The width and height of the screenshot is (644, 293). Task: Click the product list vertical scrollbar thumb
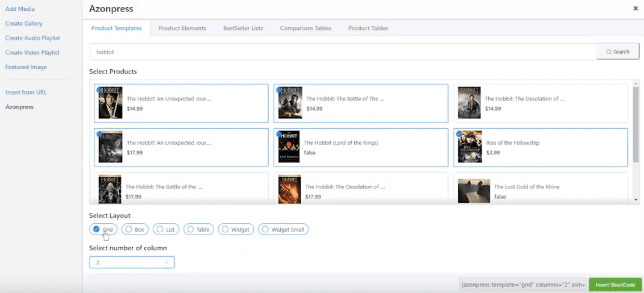(636, 125)
